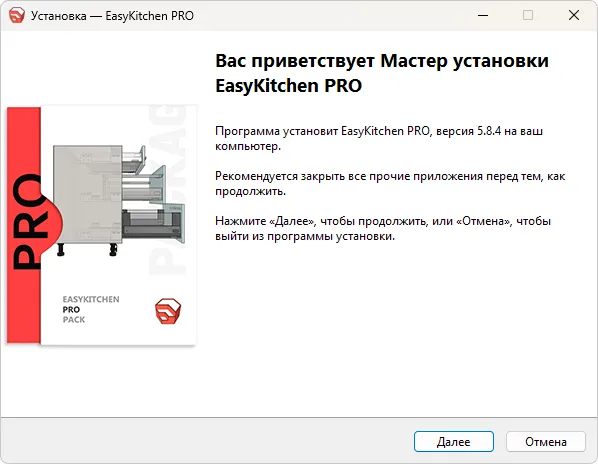Click the red SketchUp-style logo on the box
Image resolution: width=598 pixels, height=464 pixels.
tap(168, 311)
